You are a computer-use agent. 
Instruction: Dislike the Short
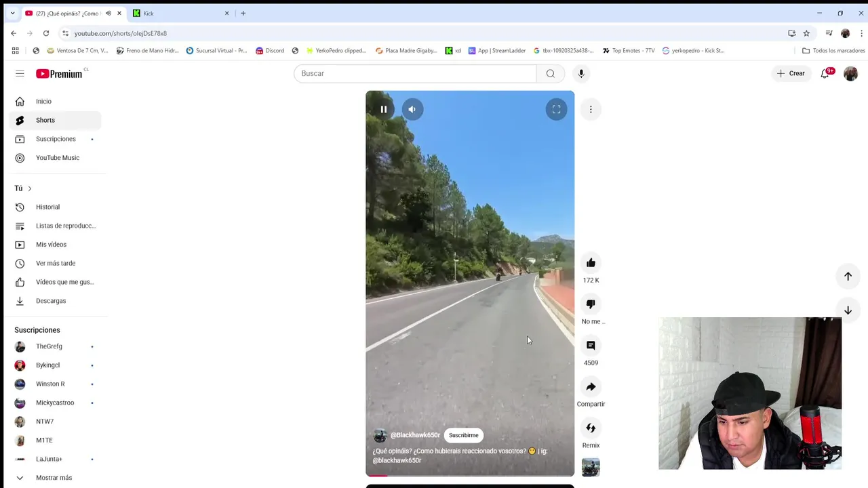[x=591, y=304]
